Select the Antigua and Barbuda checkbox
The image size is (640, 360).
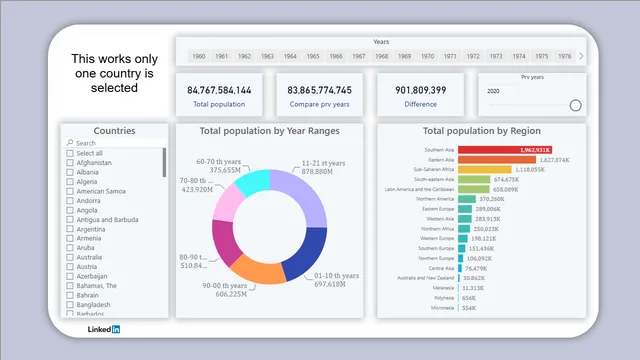(x=70, y=220)
